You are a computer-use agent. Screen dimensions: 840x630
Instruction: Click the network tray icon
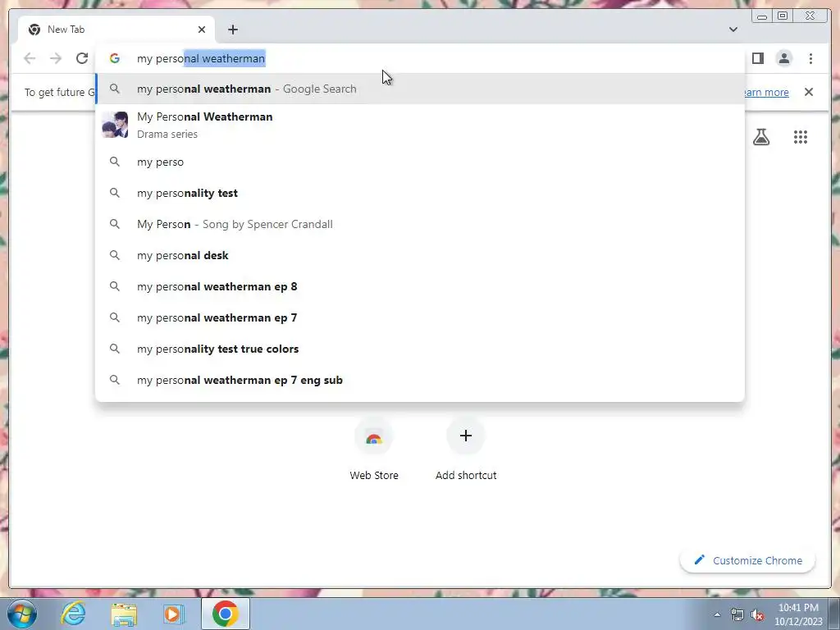737,615
